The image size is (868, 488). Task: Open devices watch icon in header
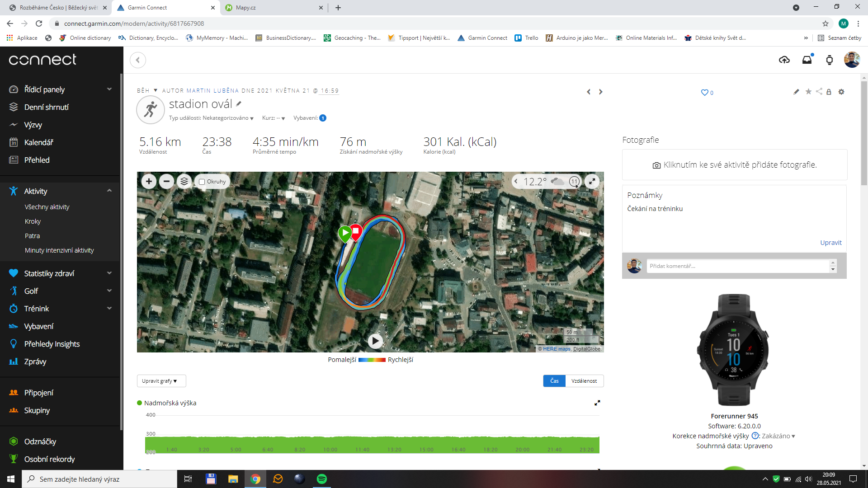[x=830, y=60]
